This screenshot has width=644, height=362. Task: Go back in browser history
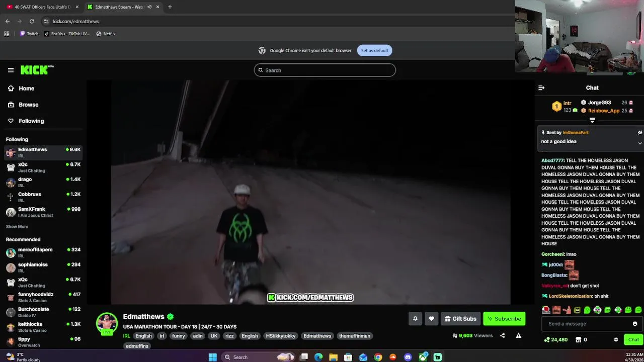7,21
